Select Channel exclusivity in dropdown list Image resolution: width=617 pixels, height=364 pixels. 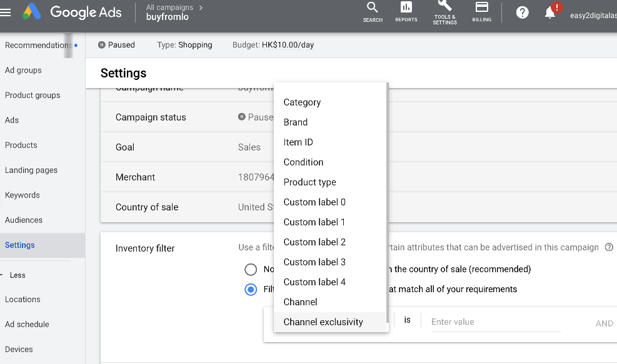pos(323,322)
